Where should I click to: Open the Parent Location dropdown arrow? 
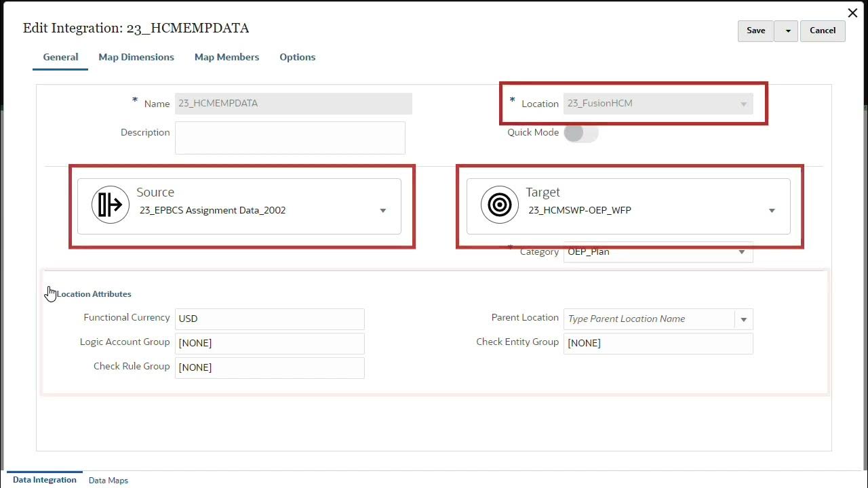(743, 319)
